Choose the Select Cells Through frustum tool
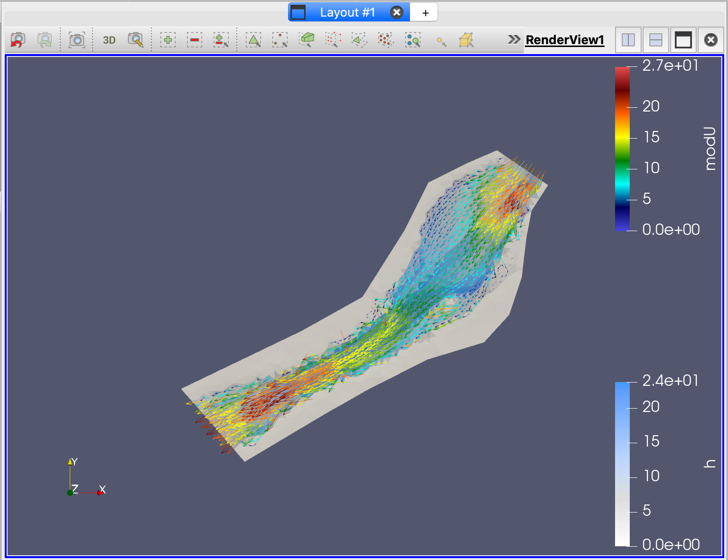728x560 pixels. coord(307,40)
